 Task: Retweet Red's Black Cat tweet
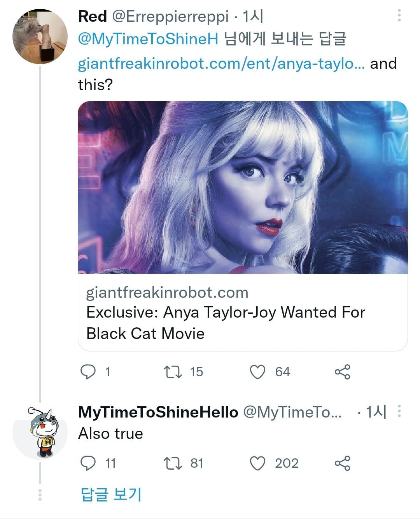coord(173,372)
